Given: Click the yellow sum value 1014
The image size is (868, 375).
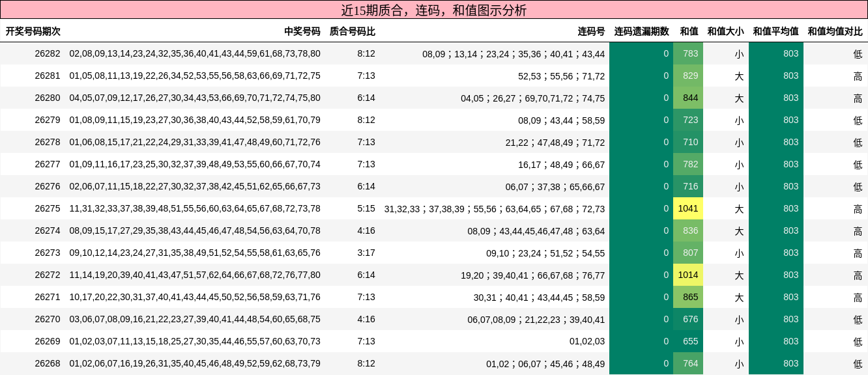Looking at the screenshot, I should [x=688, y=275].
